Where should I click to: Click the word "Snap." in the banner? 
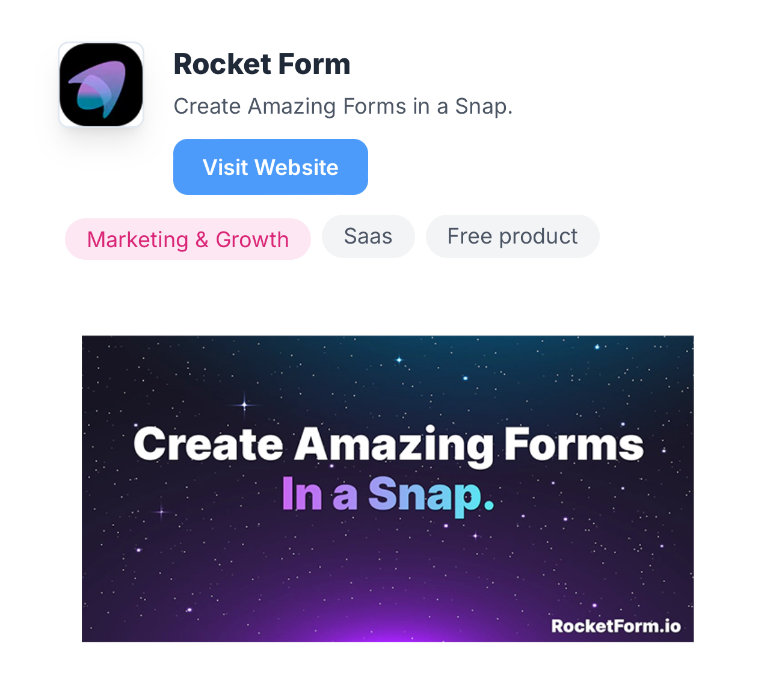[x=431, y=495]
